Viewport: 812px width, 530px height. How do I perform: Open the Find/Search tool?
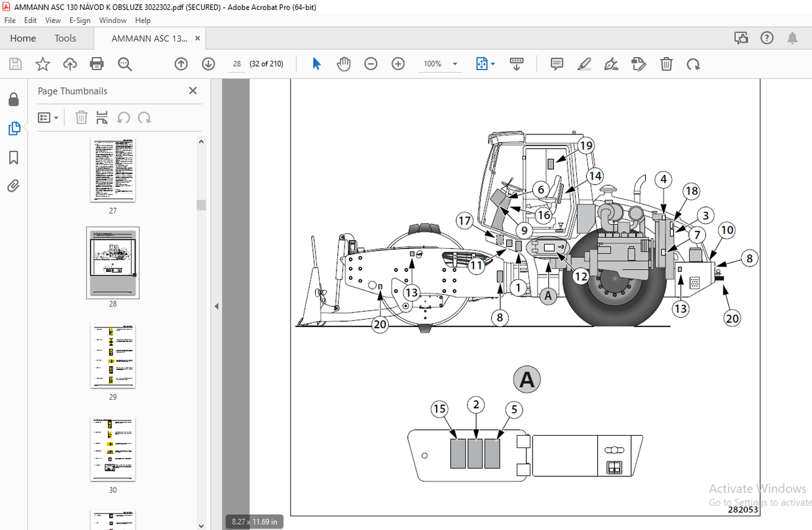click(x=124, y=64)
